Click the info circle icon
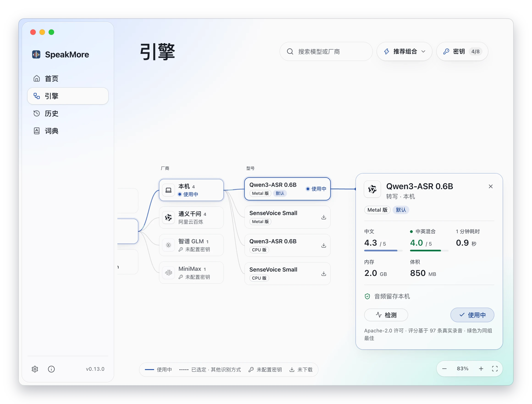Screen dimensions: 532x404 click(51, 369)
